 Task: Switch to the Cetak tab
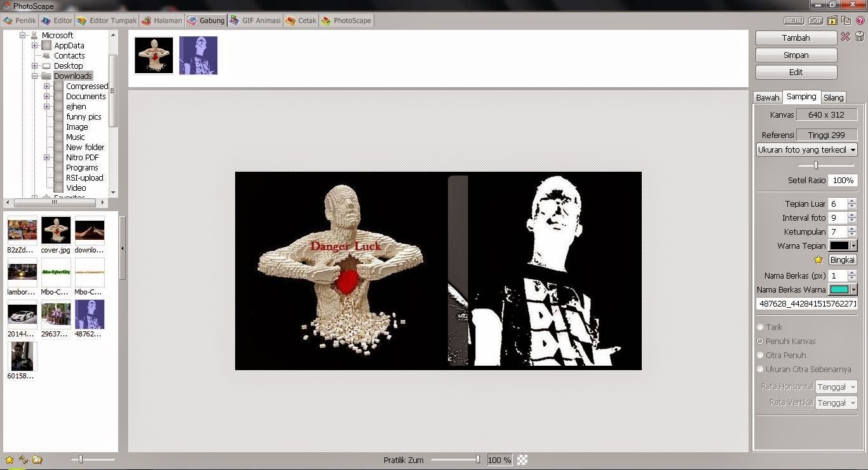tap(301, 20)
